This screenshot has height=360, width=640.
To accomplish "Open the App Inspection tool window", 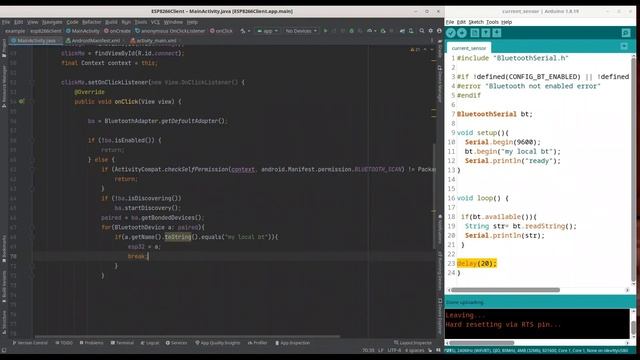I will tap(293, 343).
